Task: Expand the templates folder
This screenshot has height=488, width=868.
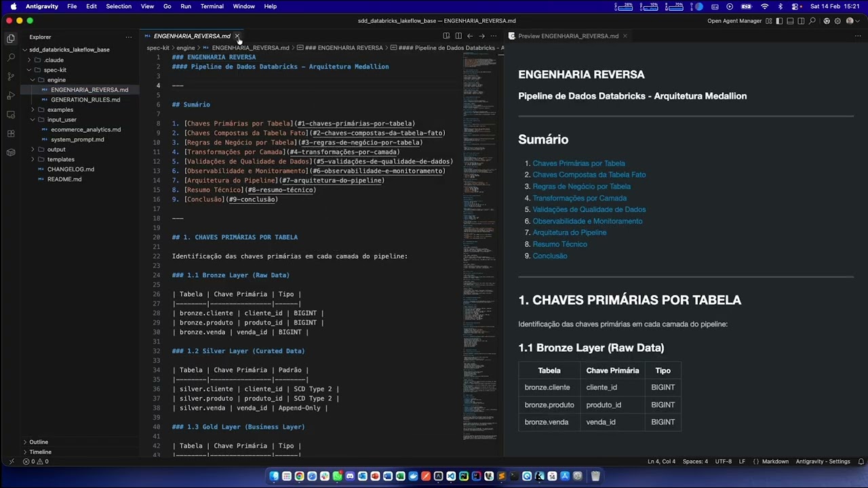Action: [x=60, y=159]
